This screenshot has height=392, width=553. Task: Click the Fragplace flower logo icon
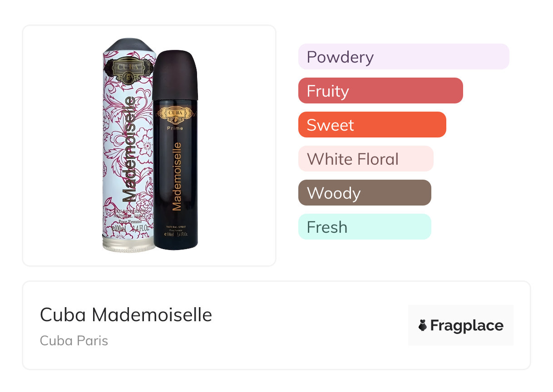click(x=423, y=326)
